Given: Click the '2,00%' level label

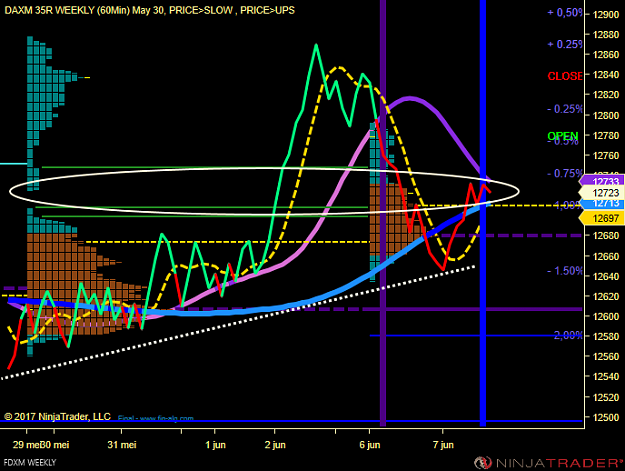Looking at the screenshot, I should click(x=568, y=335).
